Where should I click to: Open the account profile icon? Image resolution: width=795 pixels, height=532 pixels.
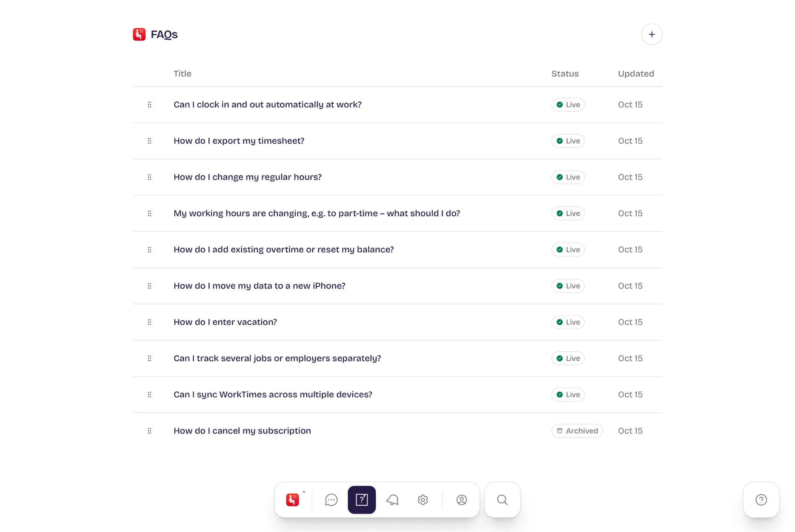point(462,500)
